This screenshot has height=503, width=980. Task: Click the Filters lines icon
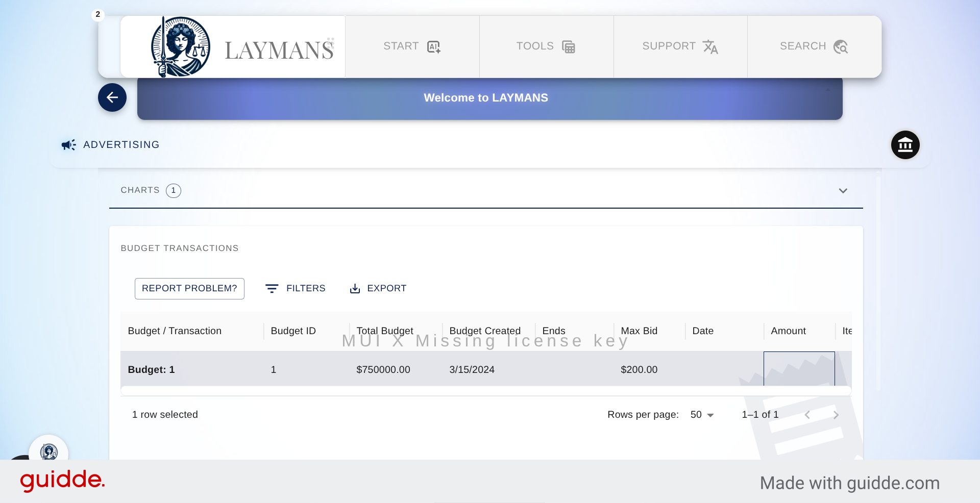(272, 289)
